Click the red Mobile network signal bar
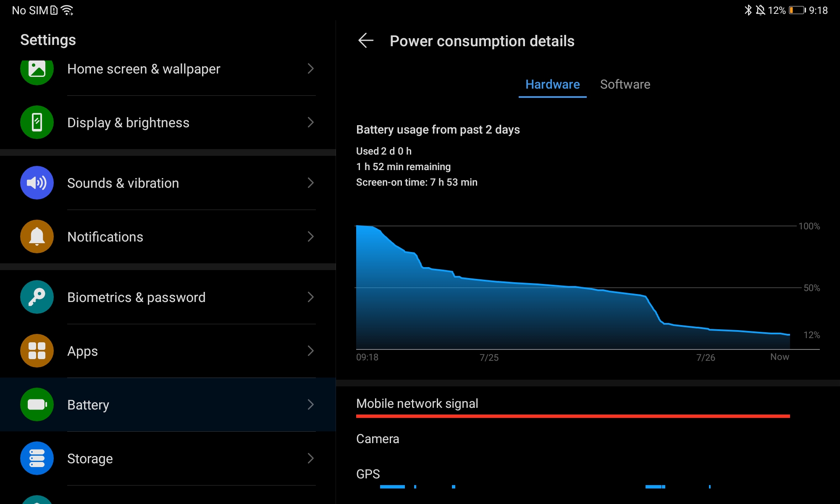The width and height of the screenshot is (840, 504). coord(573,416)
